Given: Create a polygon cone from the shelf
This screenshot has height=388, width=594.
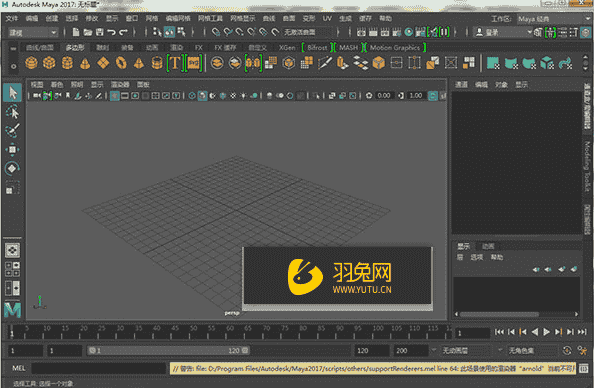Looking at the screenshot, I should [x=85, y=63].
